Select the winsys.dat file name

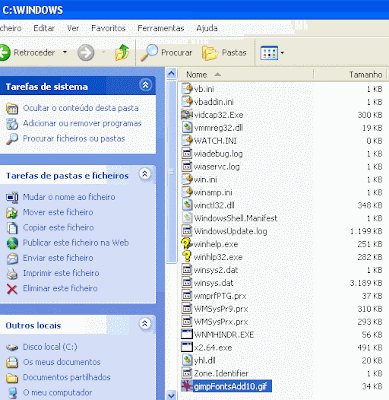click(213, 283)
